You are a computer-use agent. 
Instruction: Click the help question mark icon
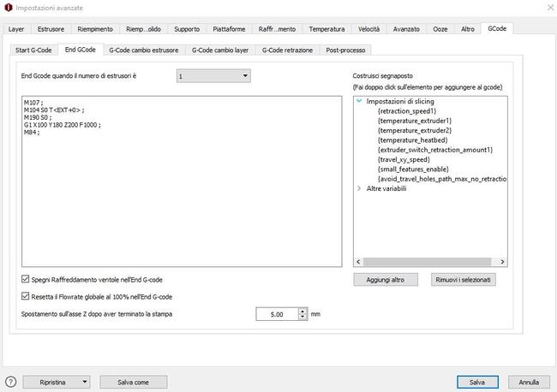10,382
